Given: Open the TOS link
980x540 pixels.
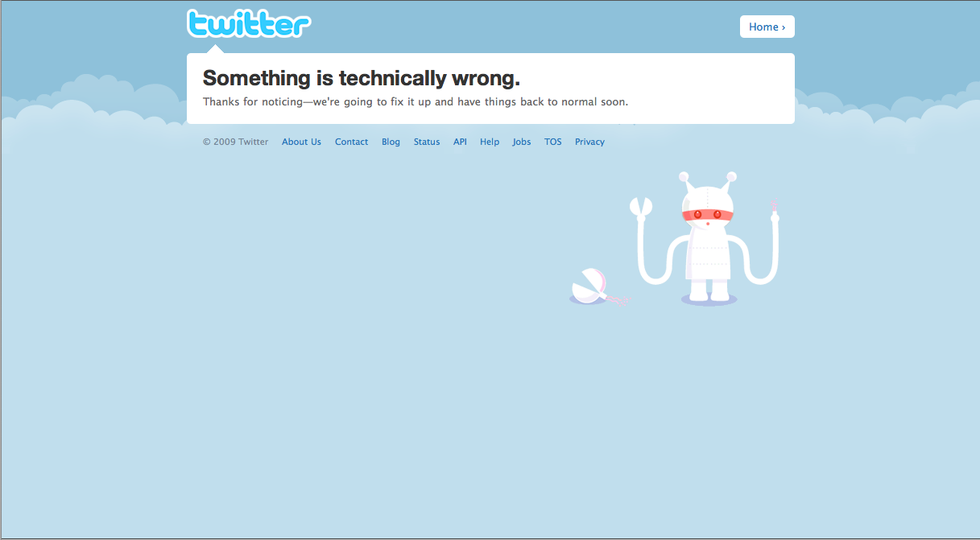Looking at the screenshot, I should (x=553, y=142).
